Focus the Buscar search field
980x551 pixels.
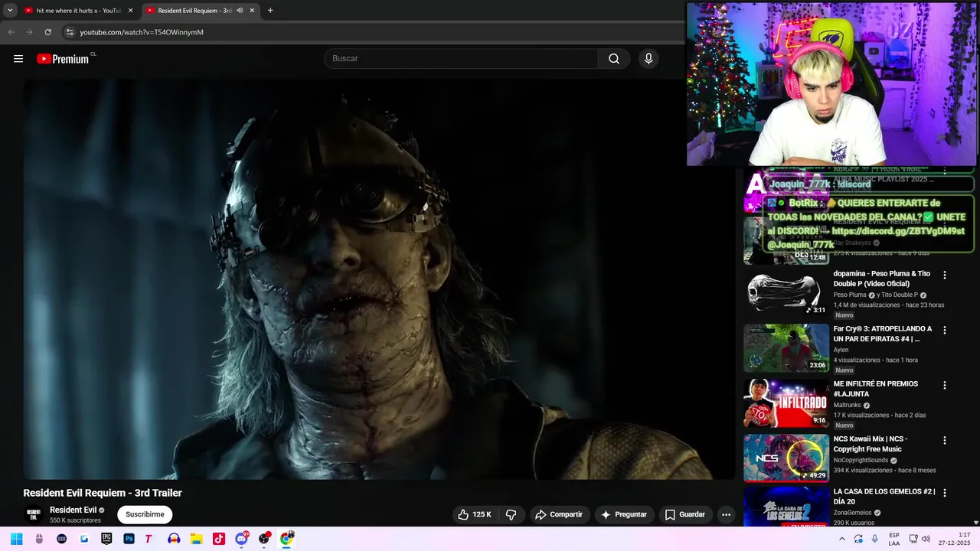tap(462, 59)
